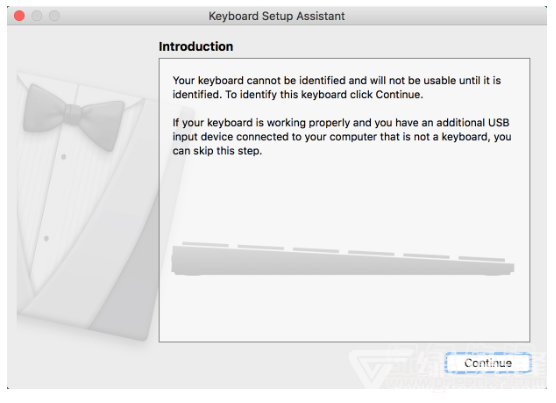The width and height of the screenshot is (556, 403).
Task: Click the 'can skip this step' text
Action: [217, 151]
